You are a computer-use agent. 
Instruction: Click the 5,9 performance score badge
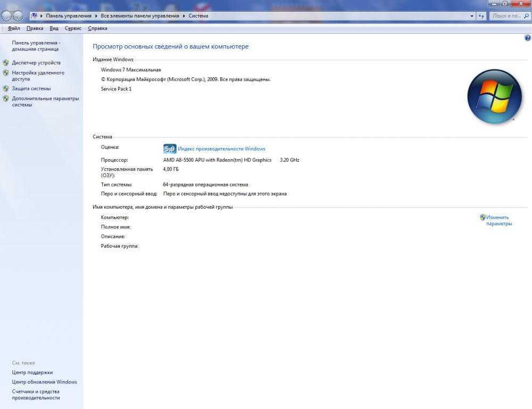170,149
